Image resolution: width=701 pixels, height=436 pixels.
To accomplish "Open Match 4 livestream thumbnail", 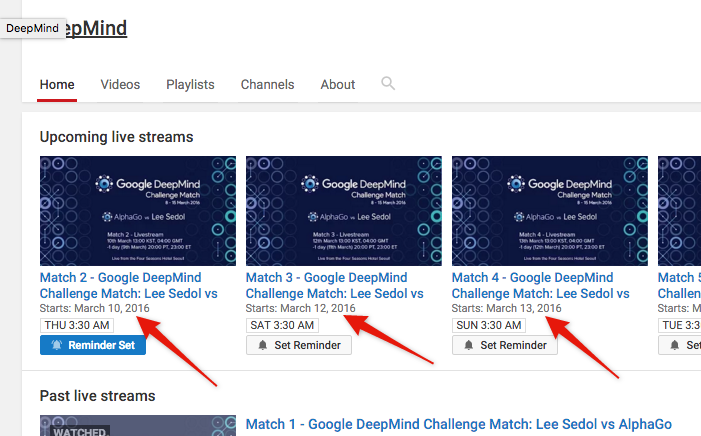I will pyautogui.click(x=550, y=211).
